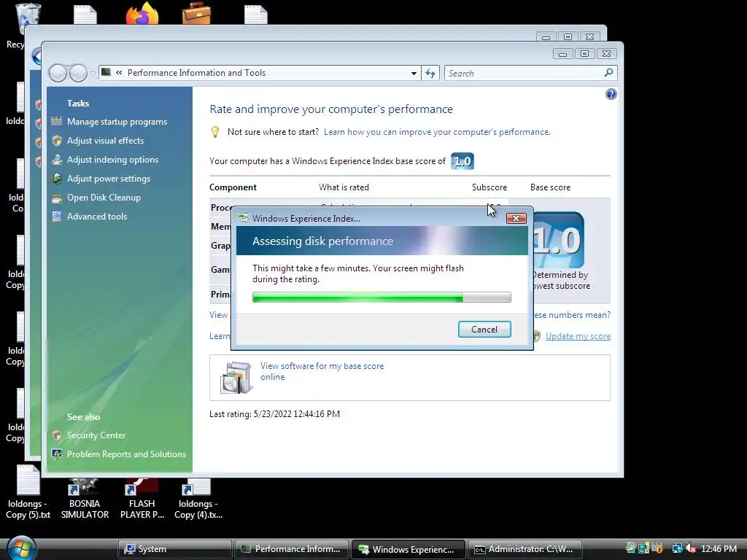Select the Firefox desktop icon
This screenshot has width=747, height=560.
point(142,13)
